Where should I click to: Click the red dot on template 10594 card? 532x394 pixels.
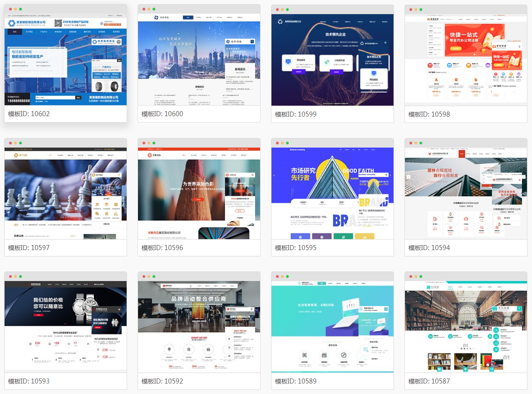point(410,143)
